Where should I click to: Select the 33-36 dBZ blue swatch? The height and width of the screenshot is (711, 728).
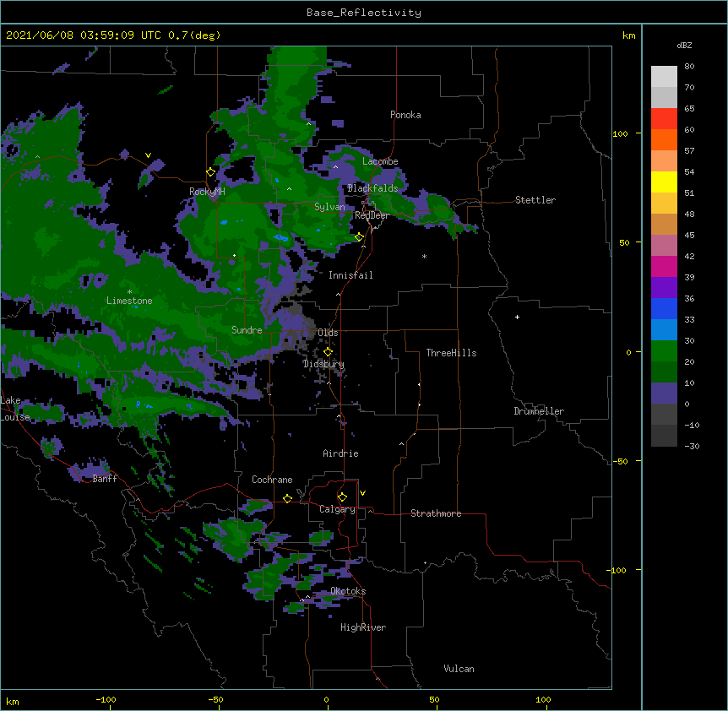664,308
